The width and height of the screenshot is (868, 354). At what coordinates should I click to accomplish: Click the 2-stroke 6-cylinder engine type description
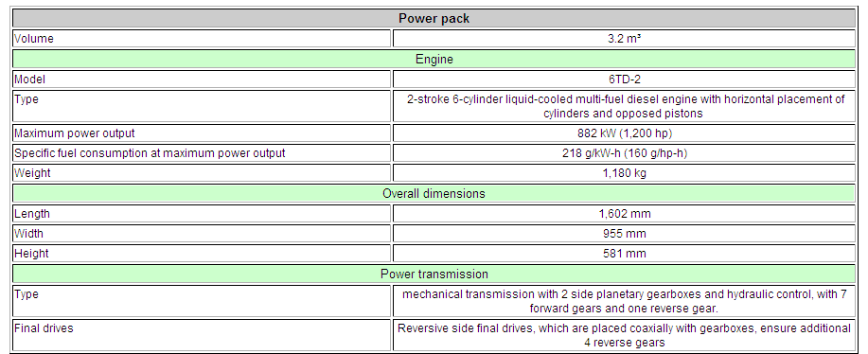click(625, 106)
